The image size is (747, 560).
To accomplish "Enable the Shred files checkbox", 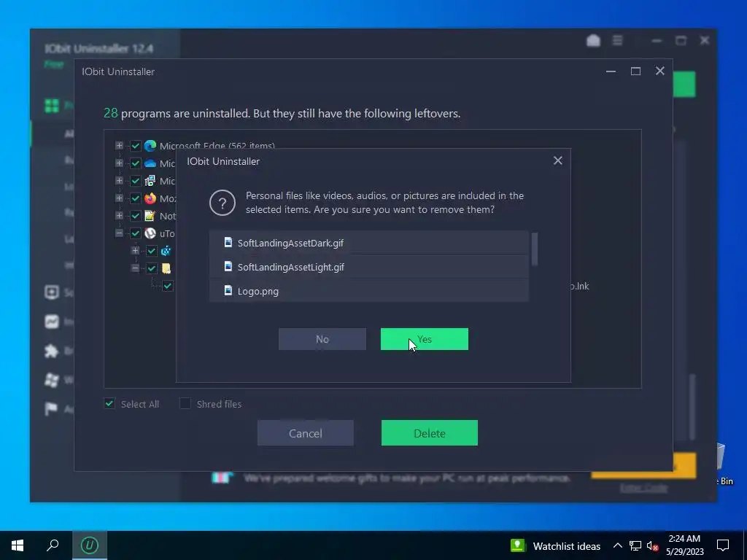I will pos(185,403).
